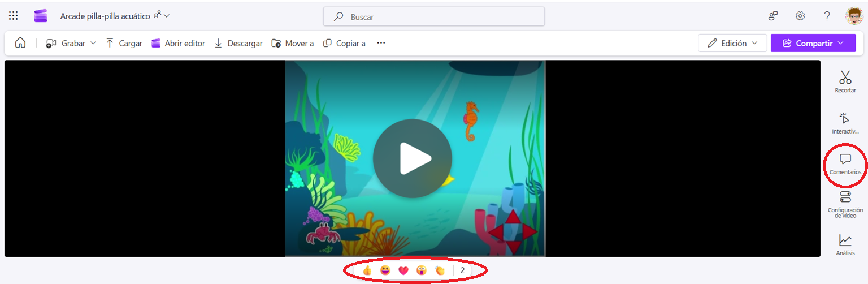This screenshot has height=284, width=868.
Task: Play the video with center button
Action: 413,158
